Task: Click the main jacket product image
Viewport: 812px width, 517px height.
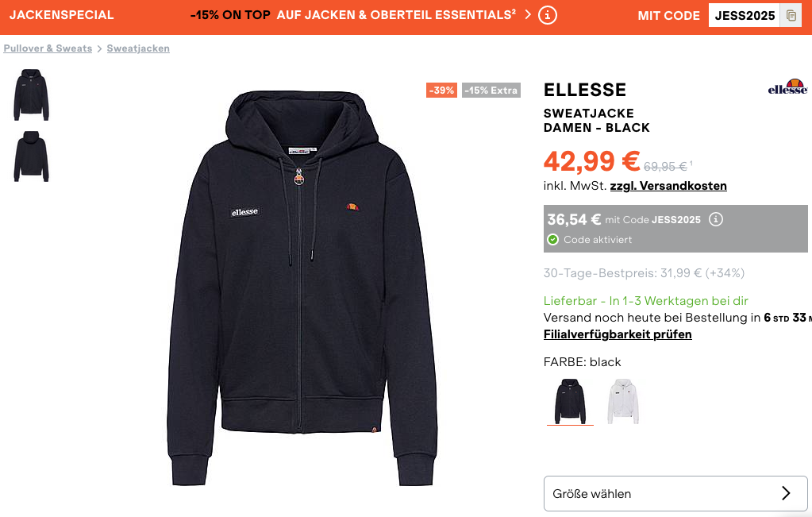Action: click(302, 287)
